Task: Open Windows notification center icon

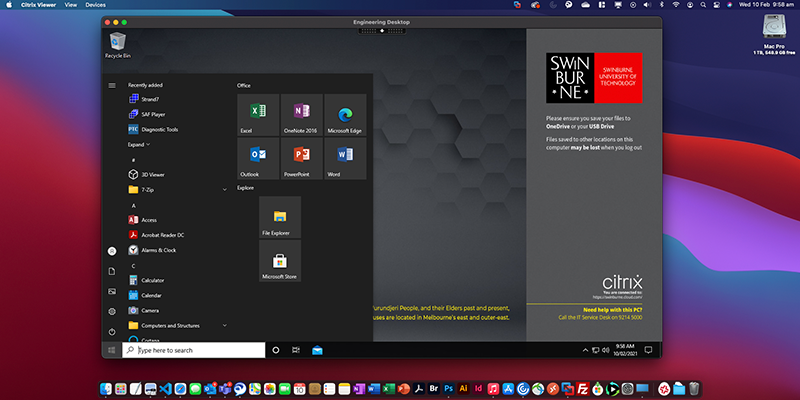Action: 648,350
